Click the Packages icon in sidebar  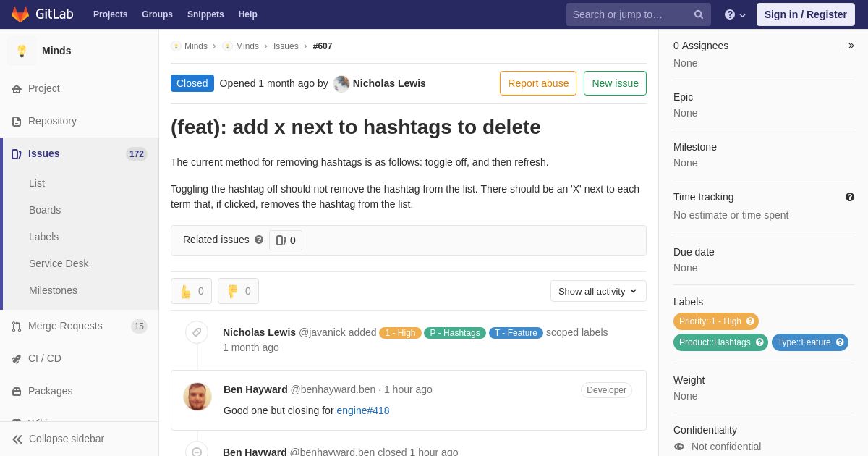tap(17, 392)
